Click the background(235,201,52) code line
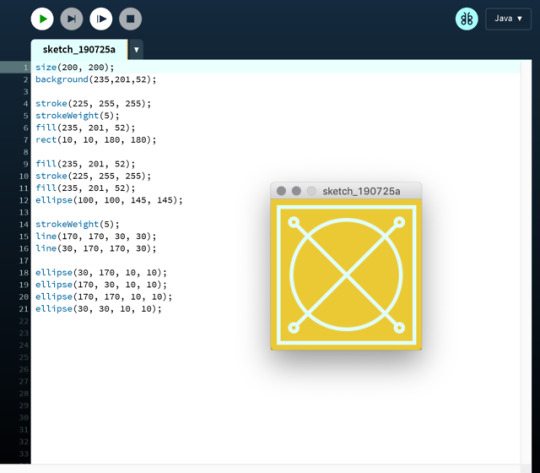 (96, 80)
